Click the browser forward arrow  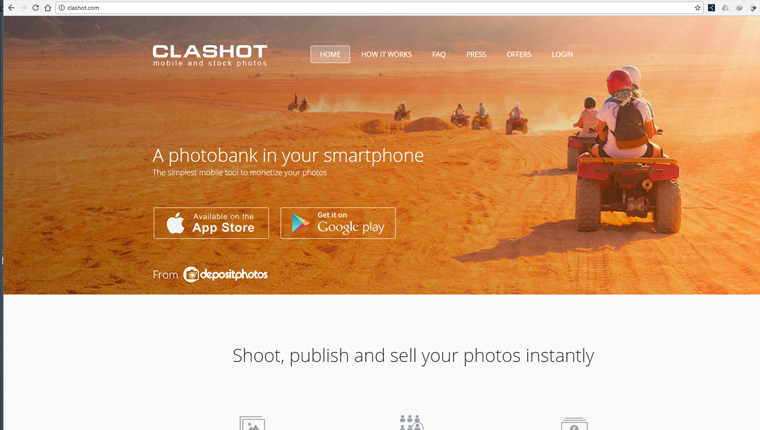pos(23,8)
